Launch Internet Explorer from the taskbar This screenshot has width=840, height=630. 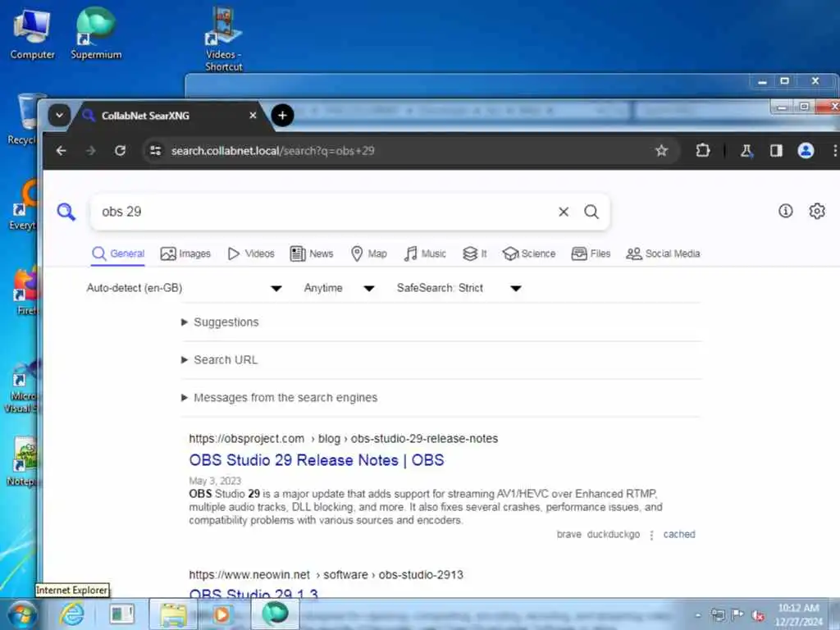(72, 614)
